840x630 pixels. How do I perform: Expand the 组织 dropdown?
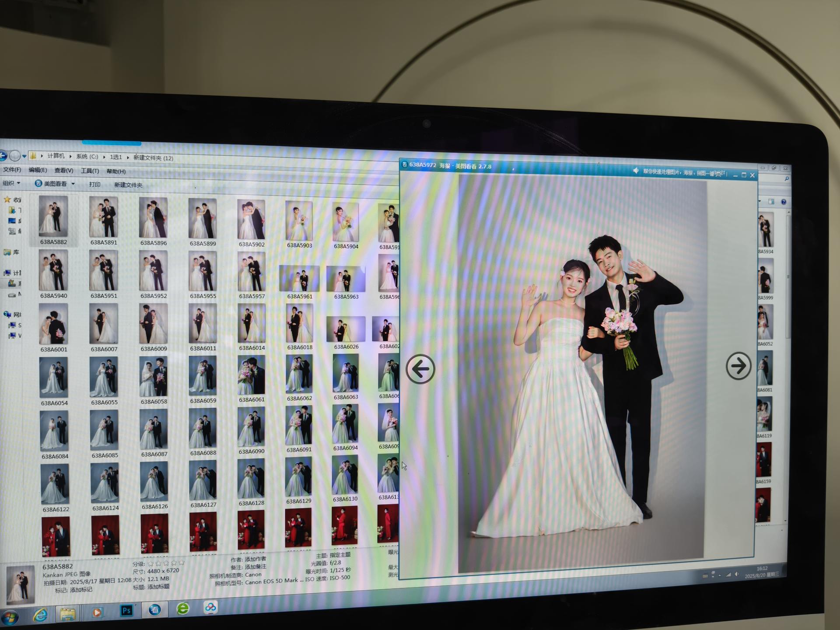[x=11, y=183]
